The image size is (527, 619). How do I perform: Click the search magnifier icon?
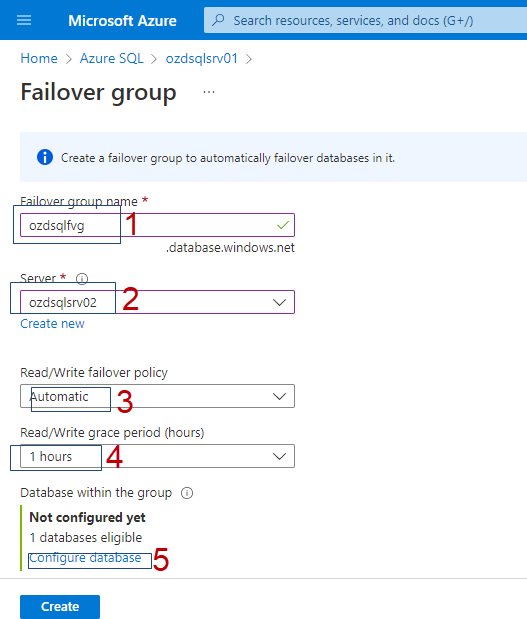[x=218, y=20]
